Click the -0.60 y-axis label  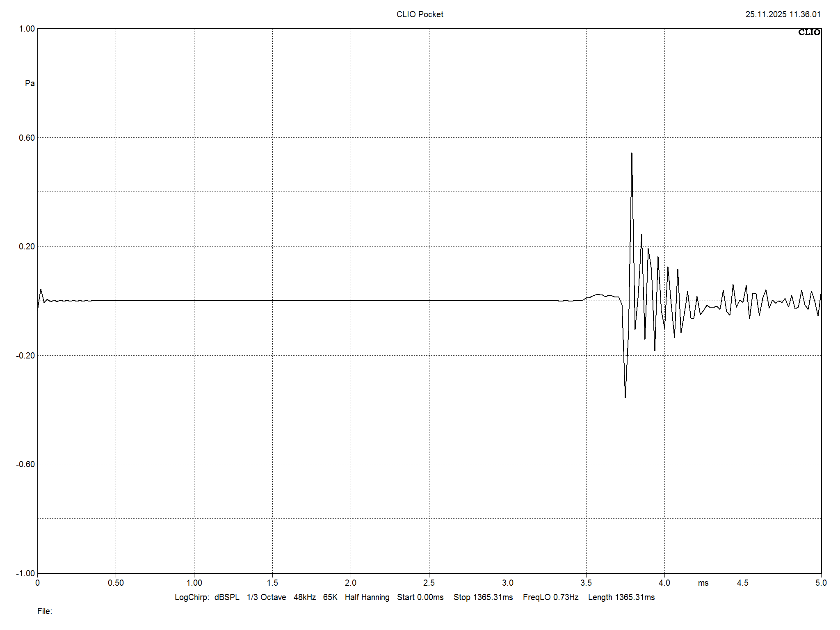[25, 464]
